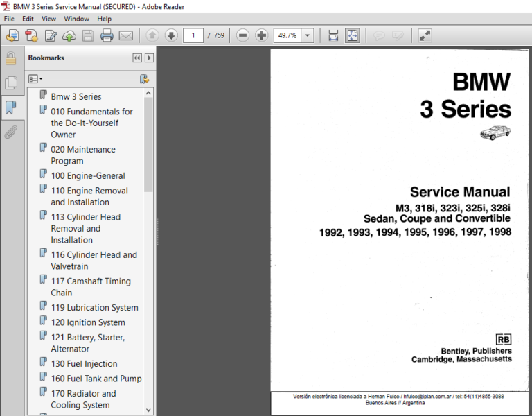Click bookmarks scrollbar down arrow
Image resolution: width=532 pixels, height=416 pixels.
coord(148,410)
